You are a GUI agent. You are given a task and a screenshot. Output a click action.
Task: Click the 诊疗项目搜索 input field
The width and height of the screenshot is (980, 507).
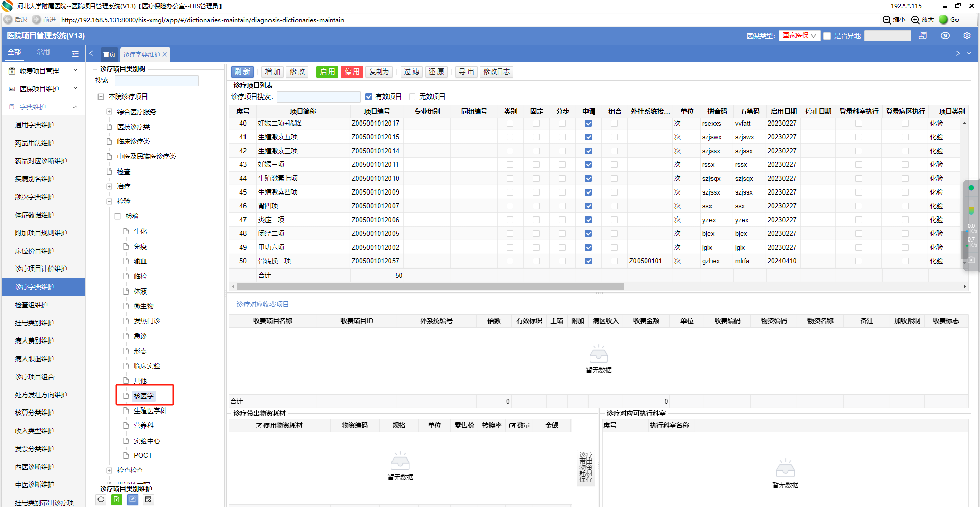point(318,96)
